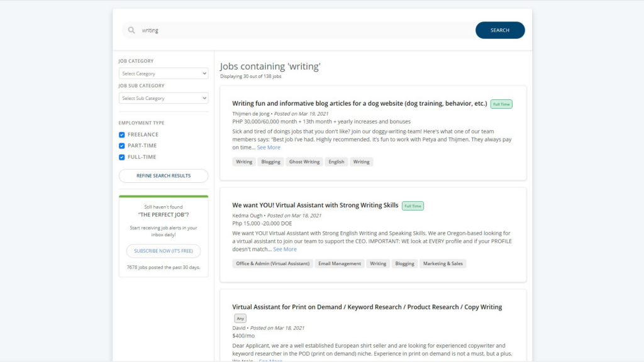Select the English tag
The height and width of the screenshot is (362, 644).
click(x=336, y=162)
